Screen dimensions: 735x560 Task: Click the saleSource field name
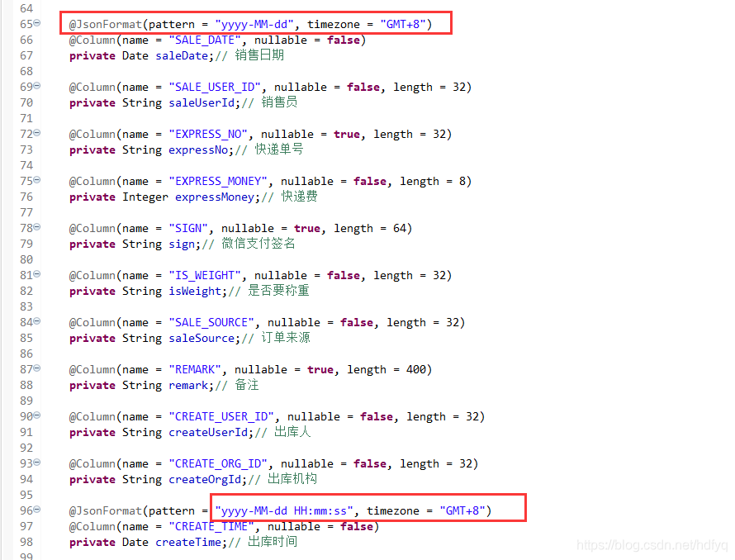(202, 338)
